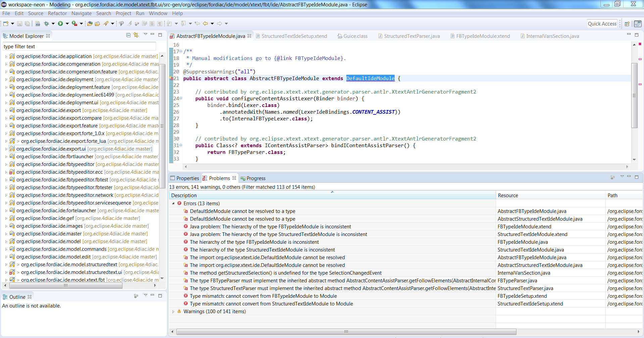The width and height of the screenshot is (644, 338).
Task: Sort problems by Resource column header
Action: pyautogui.click(x=550, y=195)
